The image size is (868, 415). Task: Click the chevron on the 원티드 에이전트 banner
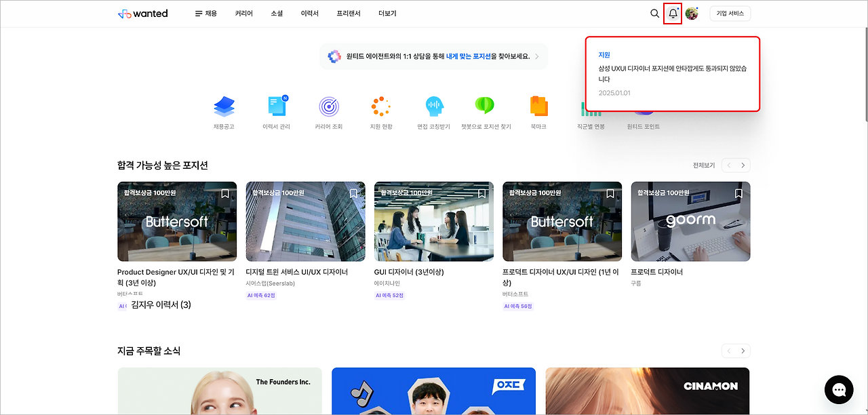tap(537, 56)
